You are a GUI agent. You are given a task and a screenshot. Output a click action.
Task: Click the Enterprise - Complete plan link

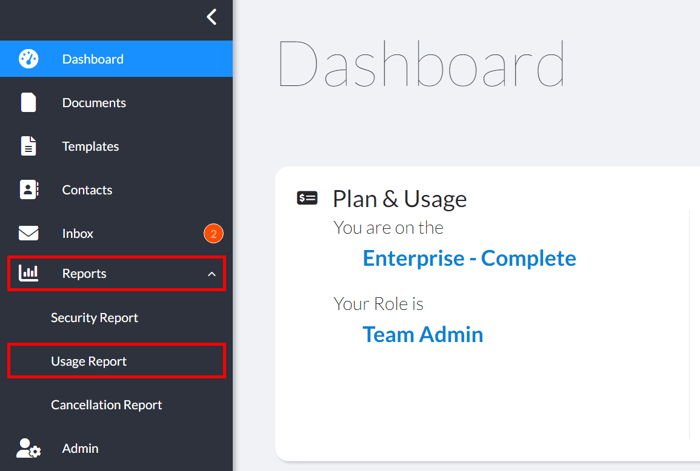coord(469,258)
